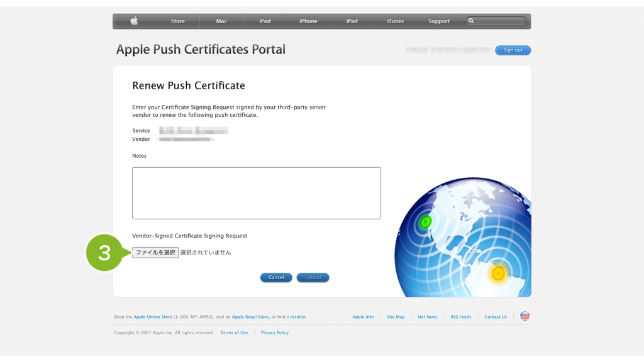Click the Apple logo in navigation bar
The height and width of the screenshot is (362, 644).
coord(134,21)
